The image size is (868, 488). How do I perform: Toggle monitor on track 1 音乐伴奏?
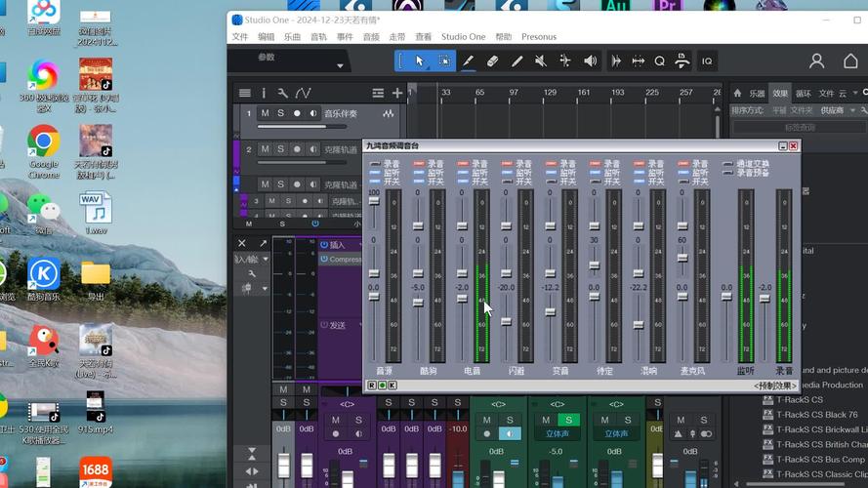tap(312, 113)
